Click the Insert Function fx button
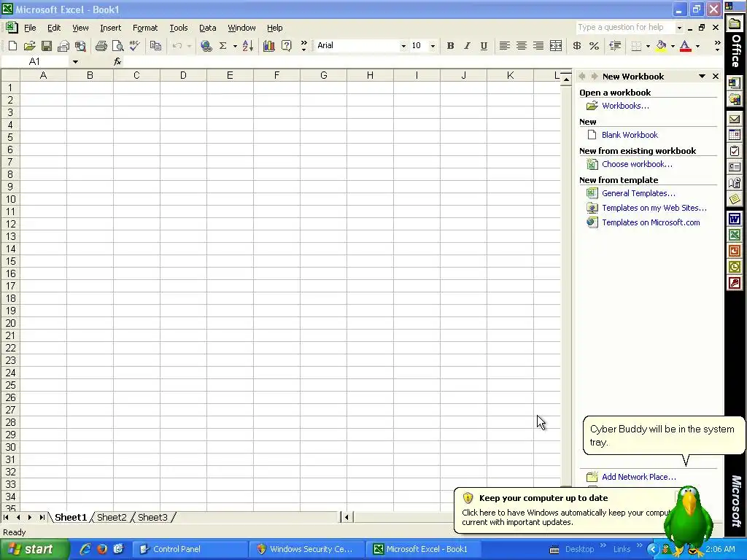Image resolution: width=747 pixels, height=560 pixels. click(x=117, y=61)
